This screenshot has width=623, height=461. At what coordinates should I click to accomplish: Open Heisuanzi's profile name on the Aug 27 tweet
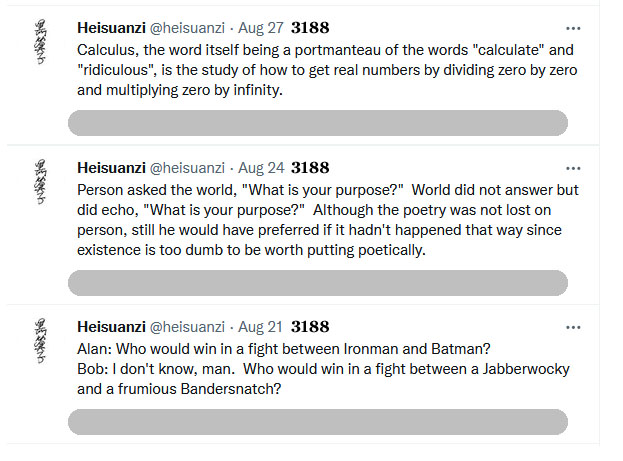111,28
